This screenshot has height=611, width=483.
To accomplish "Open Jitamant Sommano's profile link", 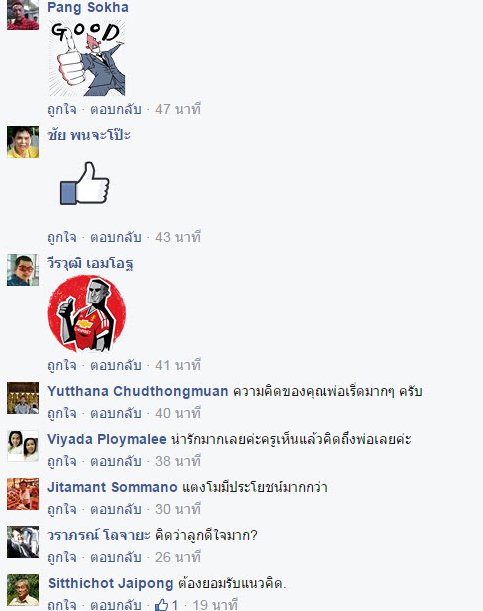I will coord(113,487).
